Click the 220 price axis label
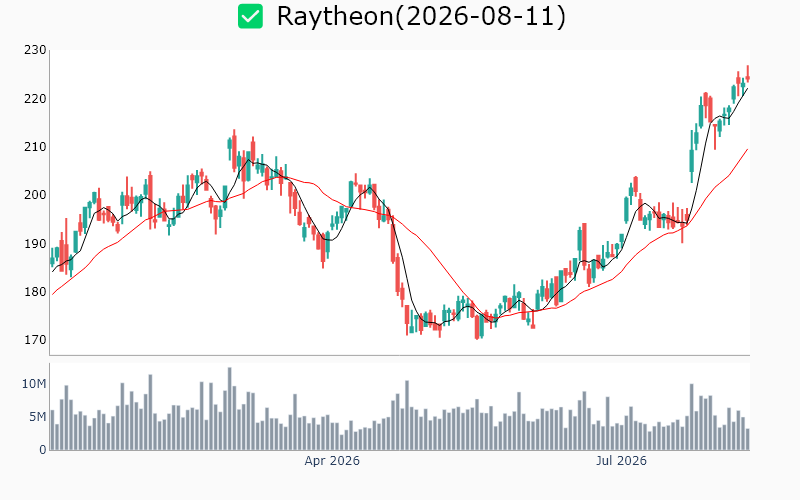800x500 pixels. tap(35, 98)
